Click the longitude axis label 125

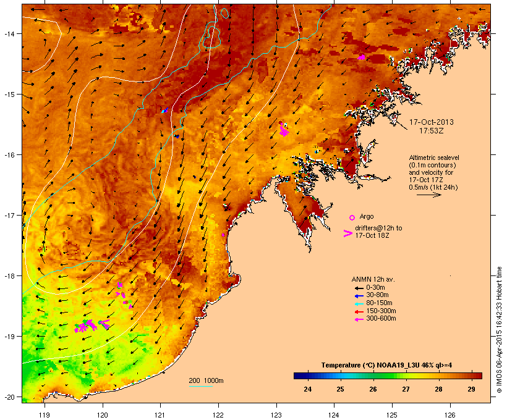pyautogui.click(x=392, y=415)
